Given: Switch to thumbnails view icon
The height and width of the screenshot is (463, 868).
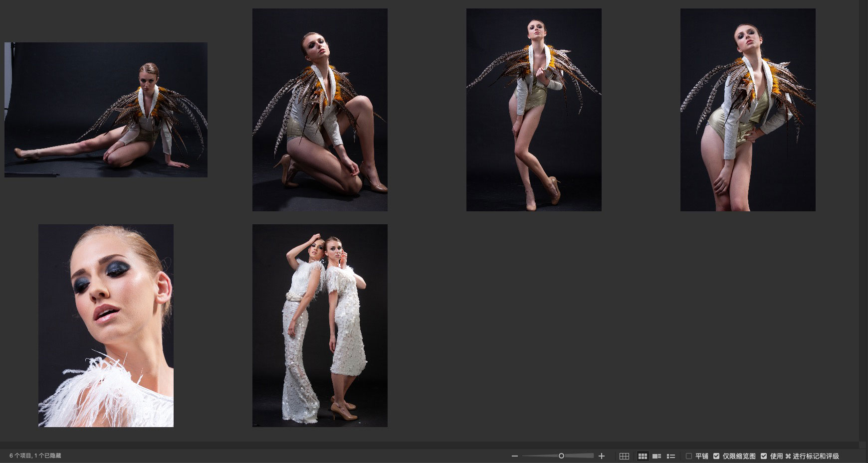Looking at the screenshot, I should coord(643,456).
